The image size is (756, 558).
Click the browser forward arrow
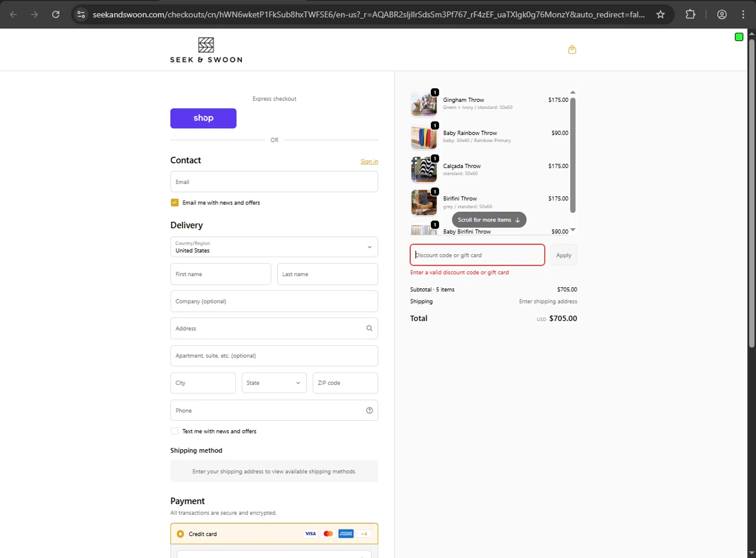point(34,14)
